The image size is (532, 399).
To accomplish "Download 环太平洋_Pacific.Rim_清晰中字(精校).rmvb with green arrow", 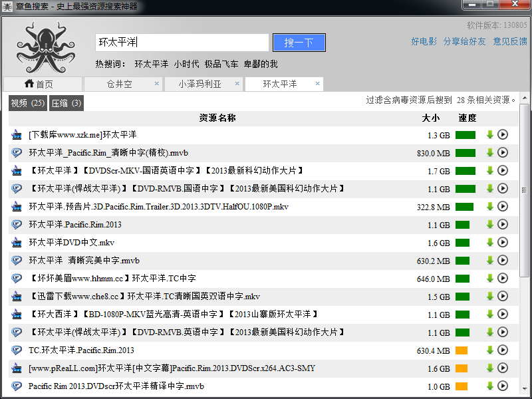I will click(489, 153).
